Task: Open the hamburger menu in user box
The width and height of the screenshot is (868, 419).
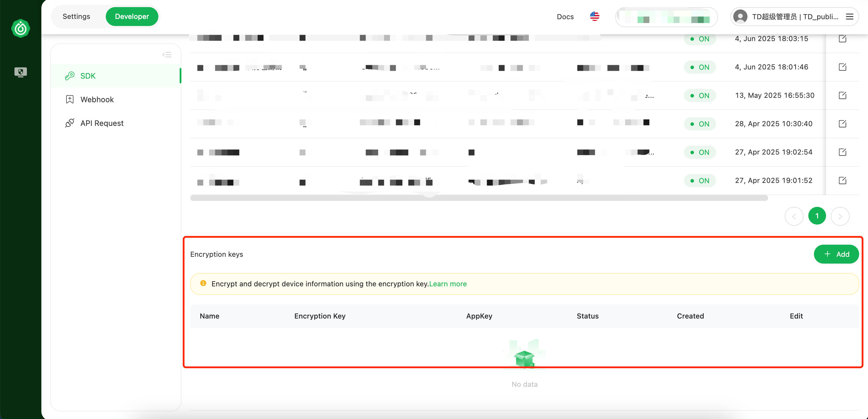Action: pos(849,17)
